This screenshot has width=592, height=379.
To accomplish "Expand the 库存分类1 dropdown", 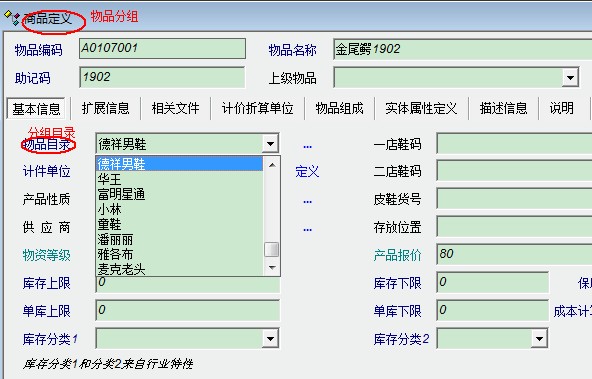I will [x=270, y=338].
